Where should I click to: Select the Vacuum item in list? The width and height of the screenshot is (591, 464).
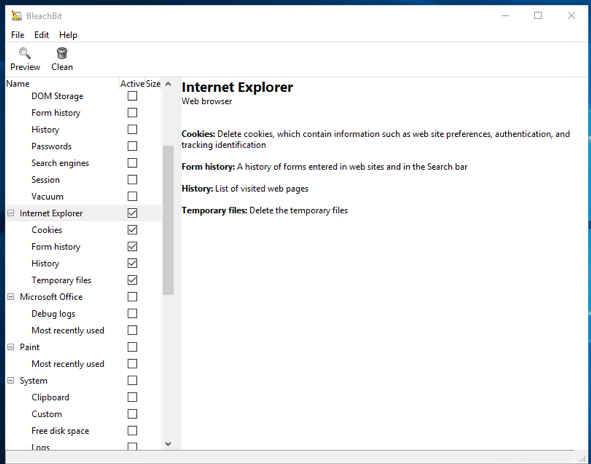[47, 196]
